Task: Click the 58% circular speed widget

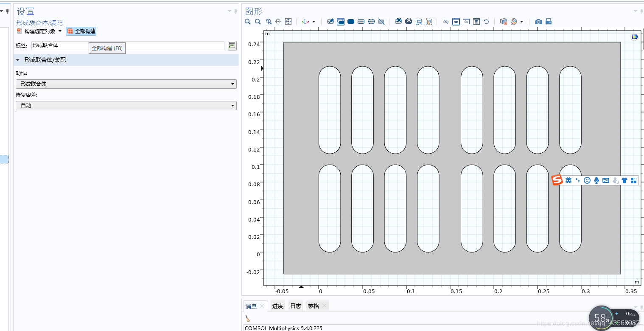Action: tap(602, 318)
